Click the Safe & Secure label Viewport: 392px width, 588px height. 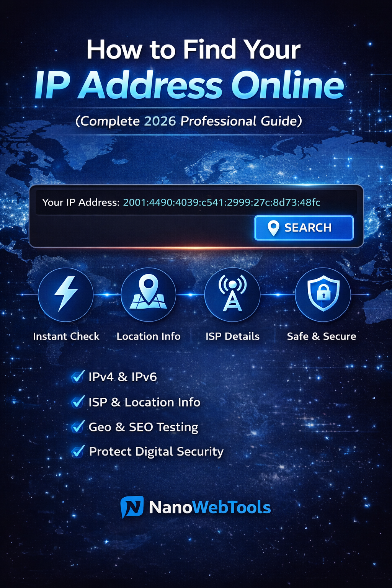click(322, 336)
